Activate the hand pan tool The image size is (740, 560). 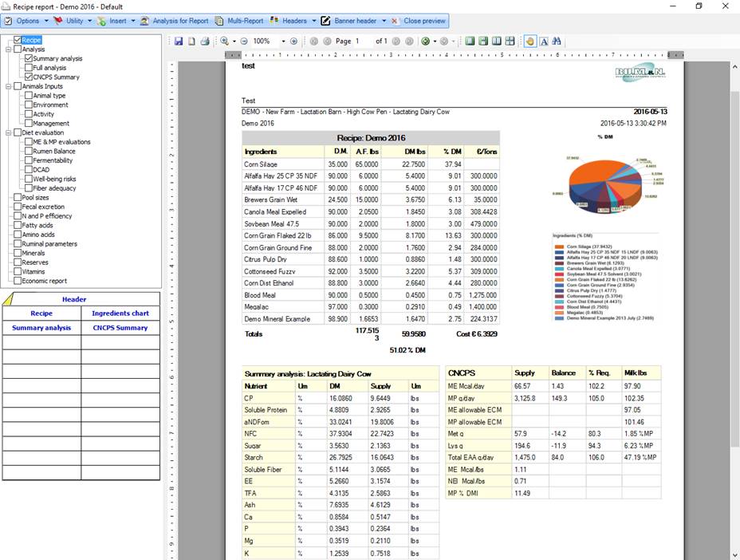(530, 41)
